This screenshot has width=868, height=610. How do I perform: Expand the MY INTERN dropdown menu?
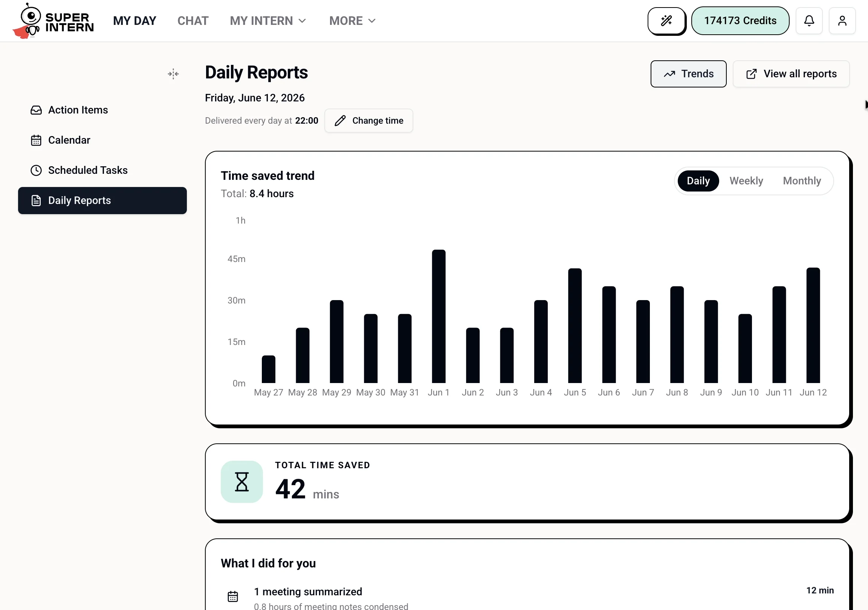click(x=267, y=21)
